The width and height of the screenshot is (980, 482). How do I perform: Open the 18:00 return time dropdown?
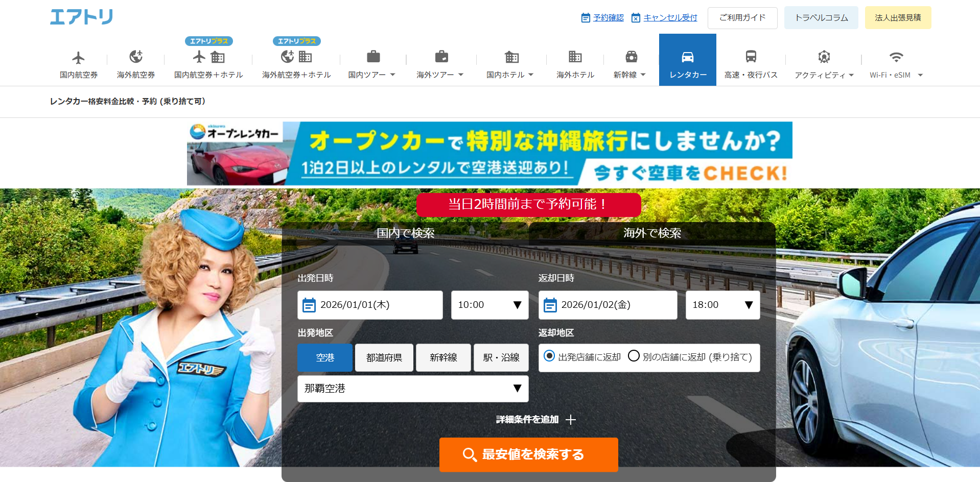point(722,305)
